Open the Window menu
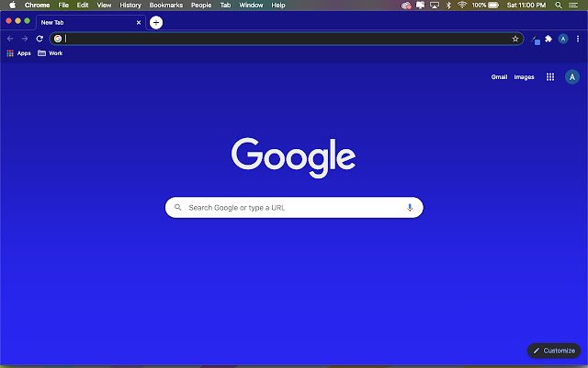The height and width of the screenshot is (368, 588). [251, 5]
